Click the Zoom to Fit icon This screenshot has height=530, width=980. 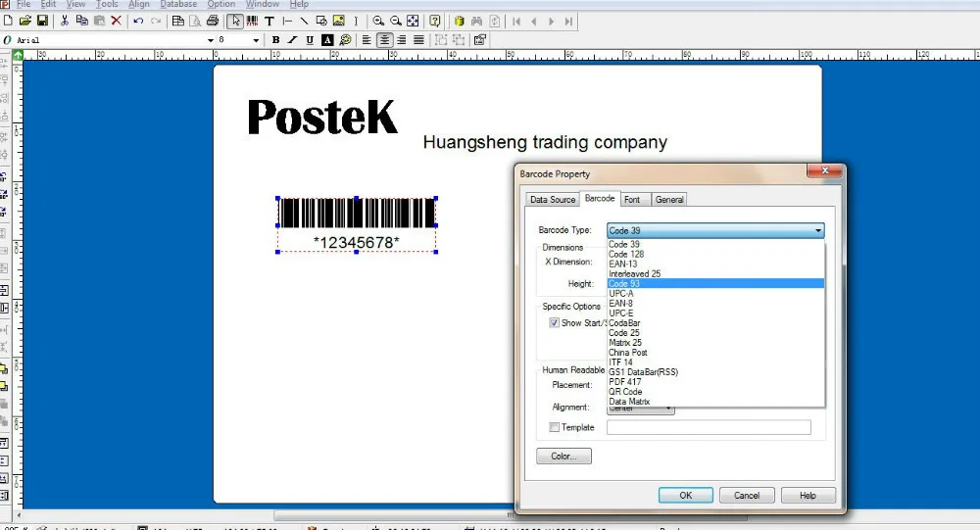coord(414,22)
